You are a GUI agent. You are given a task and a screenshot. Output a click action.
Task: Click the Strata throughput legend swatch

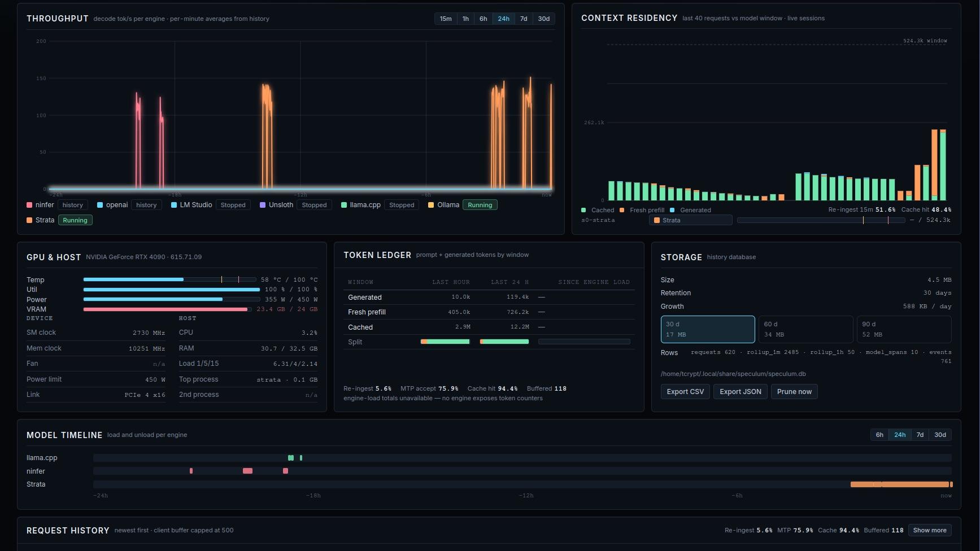pos(29,220)
